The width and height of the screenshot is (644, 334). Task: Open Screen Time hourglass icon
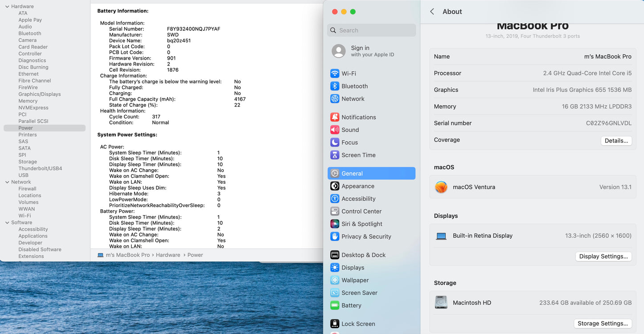(x=335, y=155)
